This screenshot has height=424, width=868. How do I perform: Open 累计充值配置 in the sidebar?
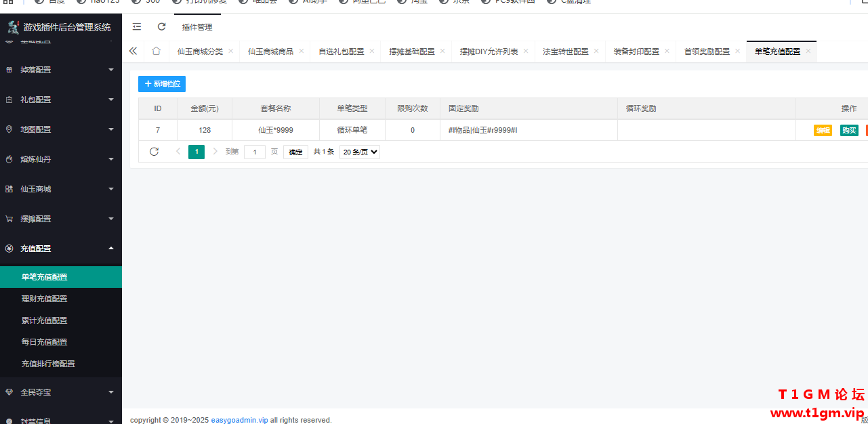click(x=61, y=320)
